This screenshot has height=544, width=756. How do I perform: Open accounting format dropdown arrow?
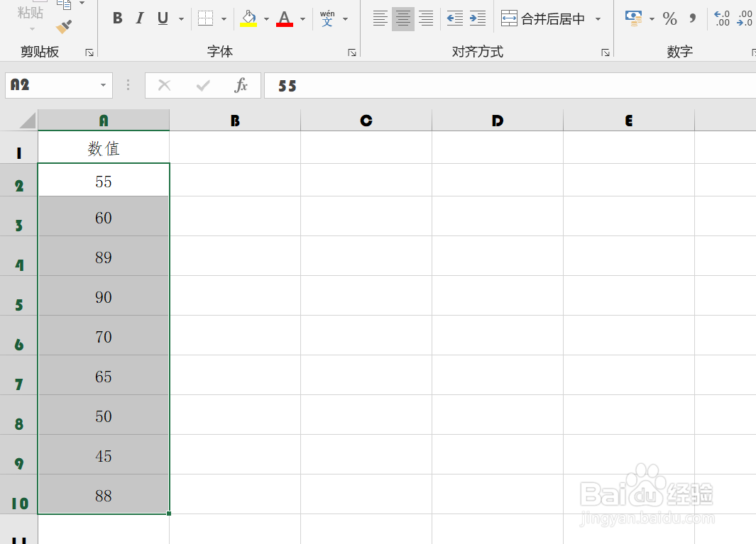click(652, 19)
